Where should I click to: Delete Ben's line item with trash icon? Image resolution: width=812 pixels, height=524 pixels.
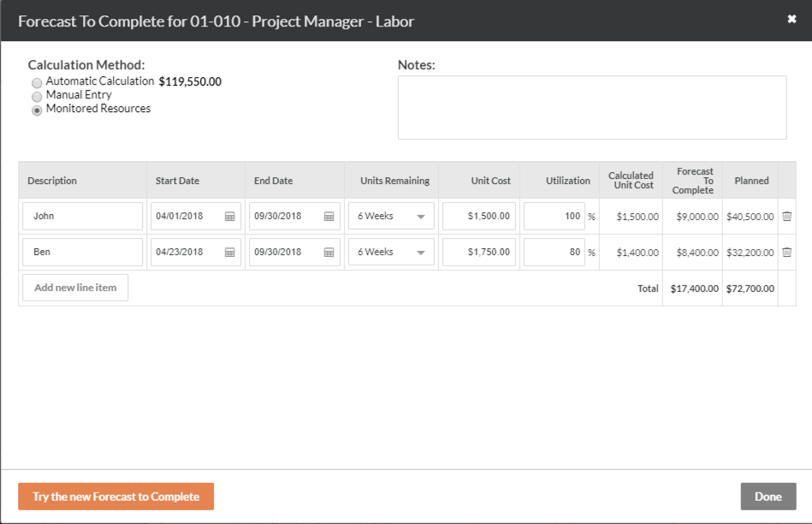click(x=786, y=252)
